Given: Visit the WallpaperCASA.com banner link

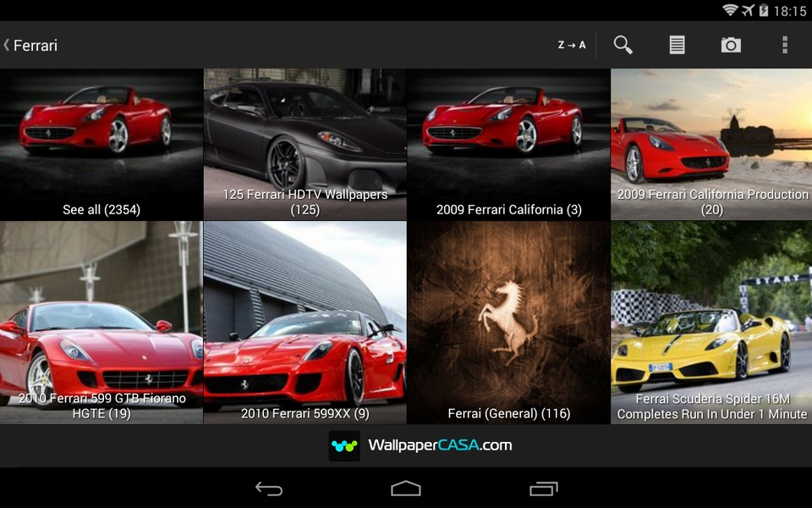Looking at the screenshot, I should 420,446.
